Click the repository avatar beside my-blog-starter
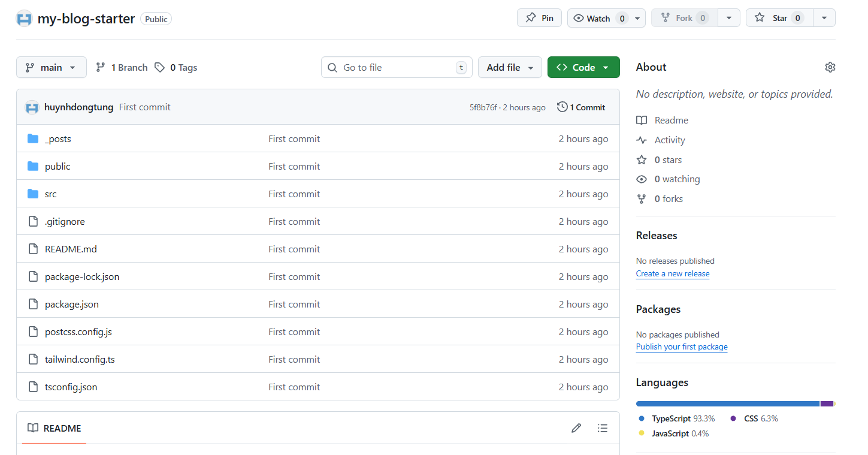Viewport: 868px width, 455px height. click(23, 19)
